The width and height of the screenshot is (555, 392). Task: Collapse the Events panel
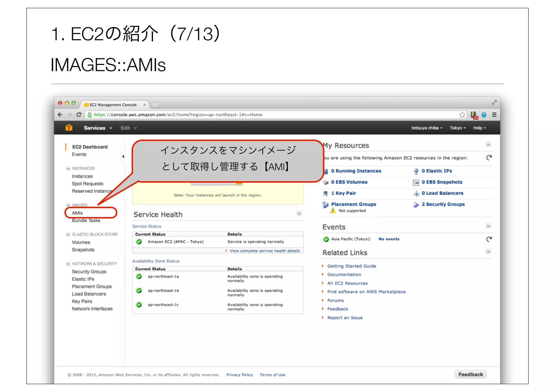488,226
